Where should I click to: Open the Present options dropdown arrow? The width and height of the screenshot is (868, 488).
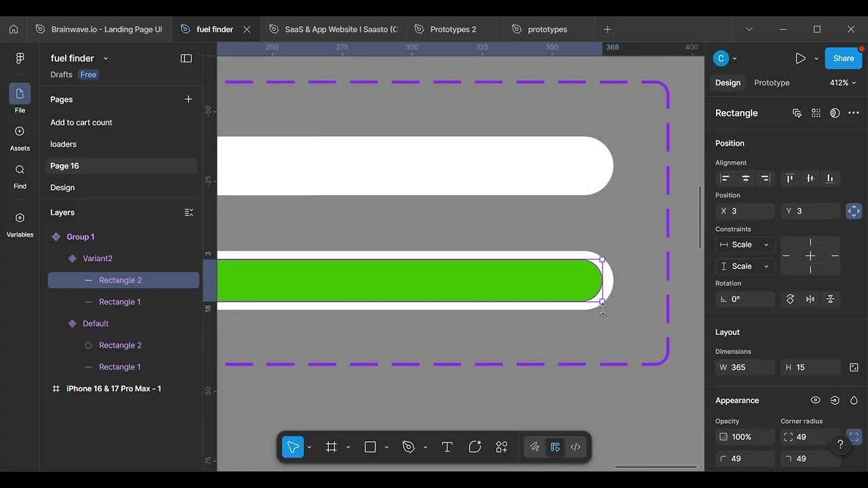point(816,58)
